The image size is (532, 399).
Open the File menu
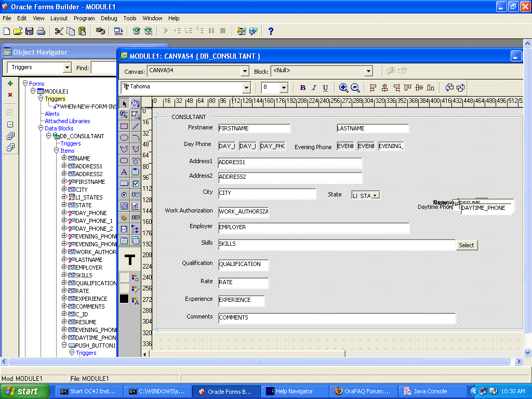[7, 18]
